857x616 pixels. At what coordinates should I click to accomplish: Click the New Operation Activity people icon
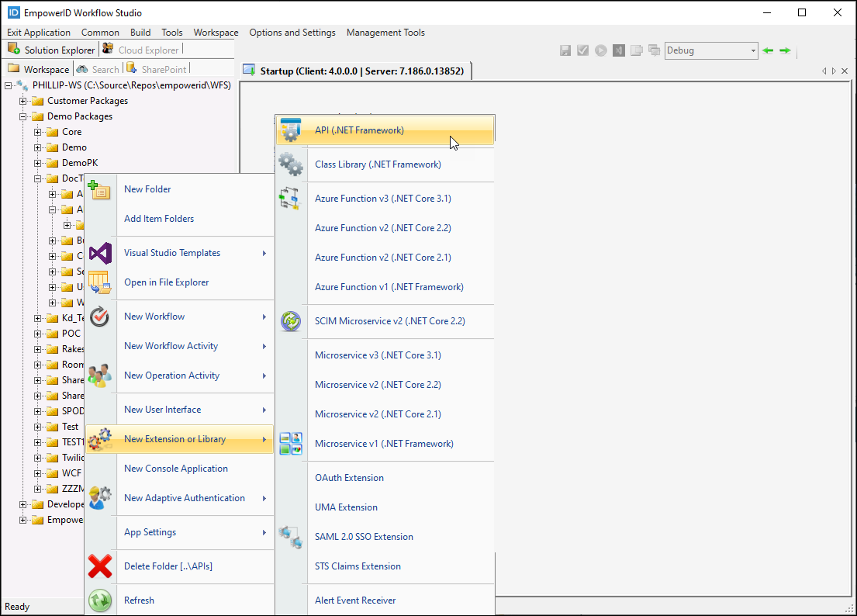100,375
